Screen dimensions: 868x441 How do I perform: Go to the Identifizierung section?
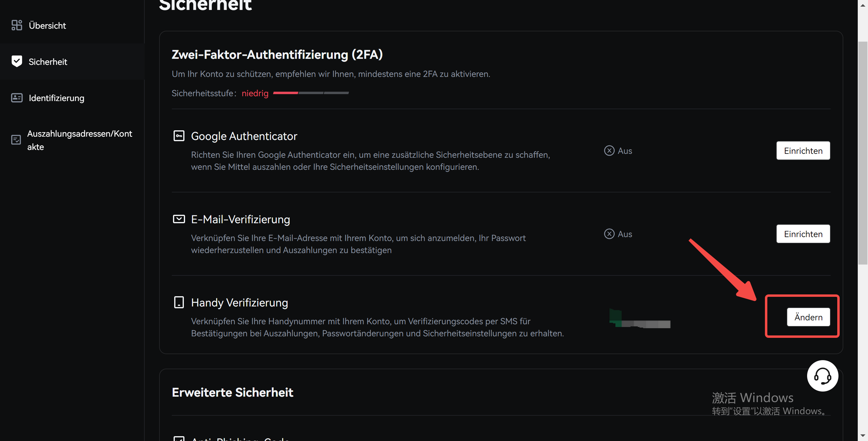(56, 98)
